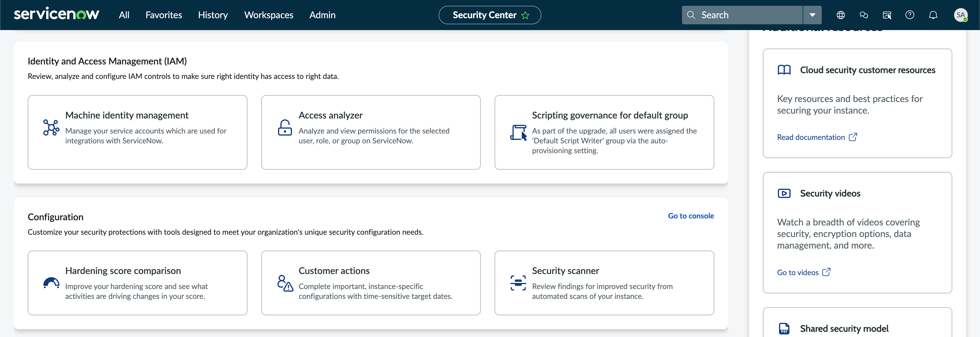The height and width of the screenshot is (337, 980).
Task: Open the History menu
Action: [213, 15]
